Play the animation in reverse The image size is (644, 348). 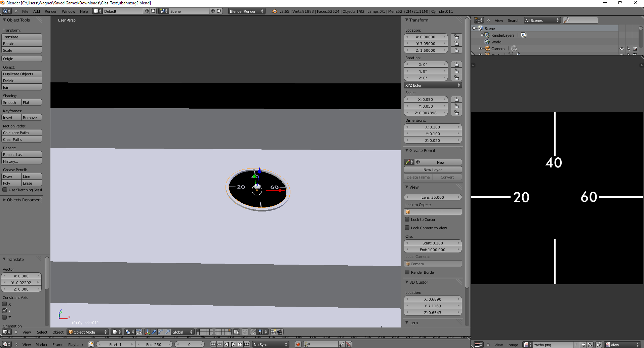tap(227, 344)
